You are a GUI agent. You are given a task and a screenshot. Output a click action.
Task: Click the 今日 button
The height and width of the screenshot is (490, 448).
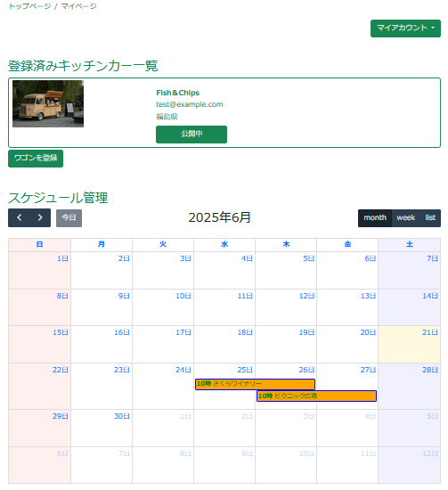69,217
